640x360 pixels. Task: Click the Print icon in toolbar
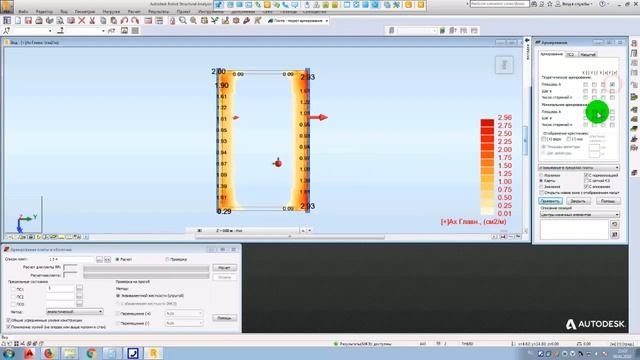click(39, 20)
